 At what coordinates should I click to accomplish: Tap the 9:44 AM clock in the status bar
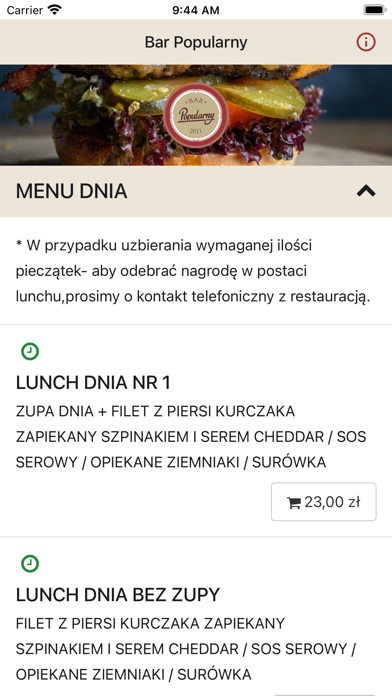[196, 10]
